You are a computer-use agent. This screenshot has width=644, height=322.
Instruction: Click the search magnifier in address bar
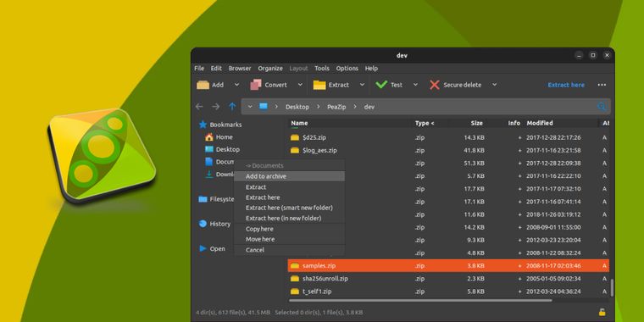coord(602,107)
